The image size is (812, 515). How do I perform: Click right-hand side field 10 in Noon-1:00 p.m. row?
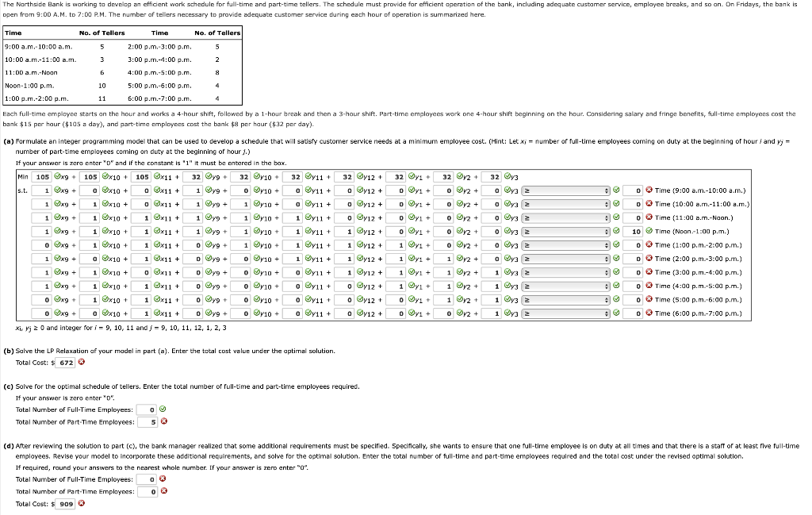(x=633, y=232)
